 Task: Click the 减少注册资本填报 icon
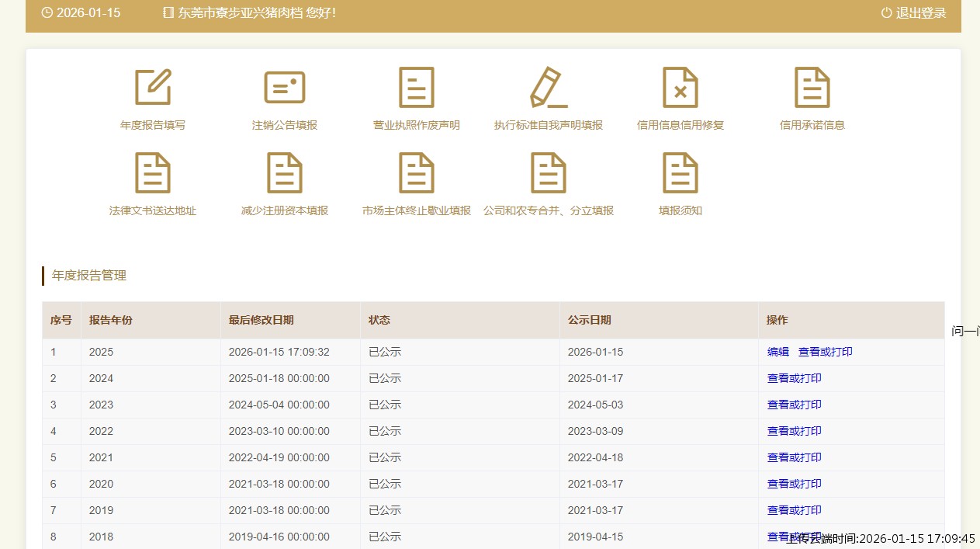tap(285, 172)
